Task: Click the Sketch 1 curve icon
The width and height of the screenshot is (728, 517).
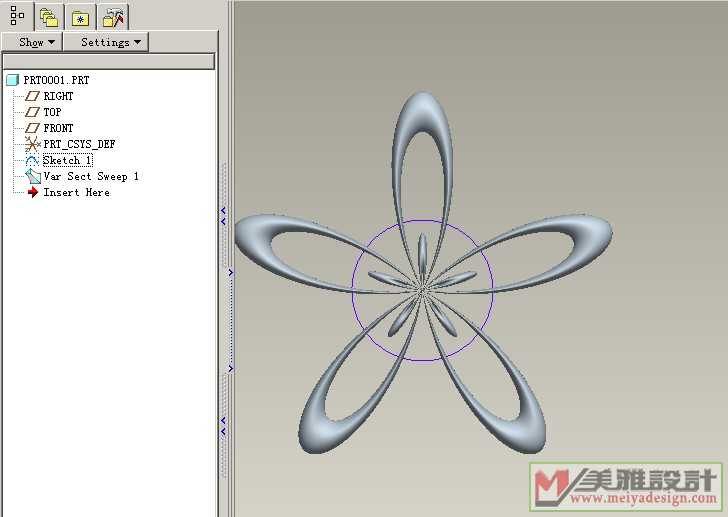Action: 32,161
